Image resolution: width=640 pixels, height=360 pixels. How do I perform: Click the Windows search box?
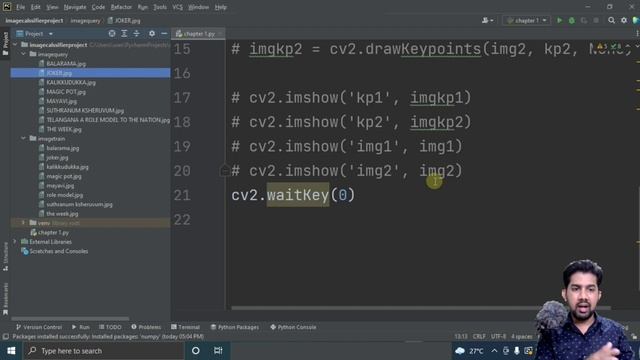[x=103, y=351]
